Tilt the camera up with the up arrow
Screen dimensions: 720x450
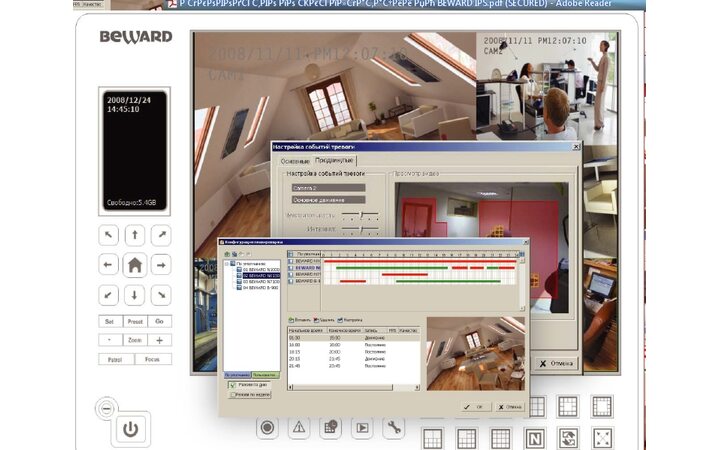coord(135,235)
